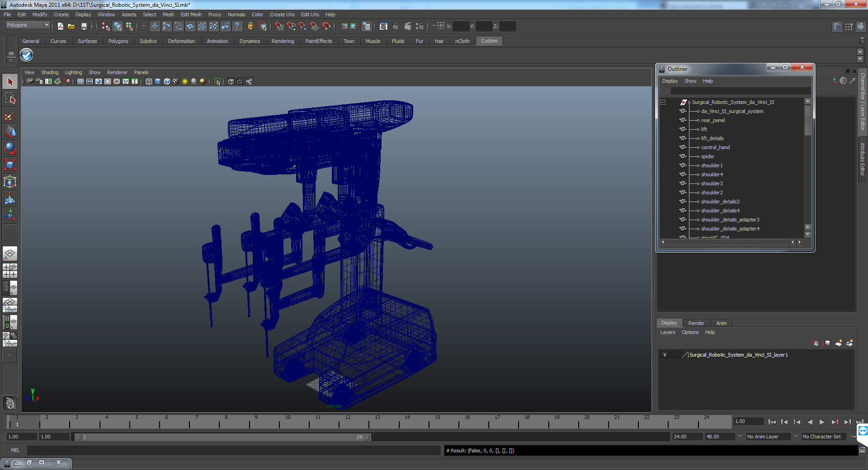Screen dimensions: 868x470
Task: Open transform input mode dropdown near X field
Action: click(434, 26)
